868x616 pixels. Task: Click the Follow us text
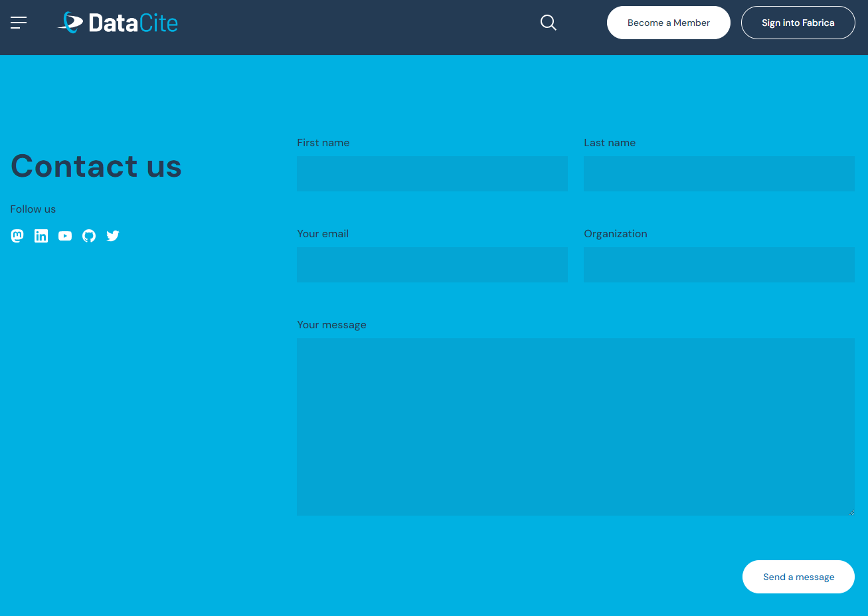tap(33, 209)
